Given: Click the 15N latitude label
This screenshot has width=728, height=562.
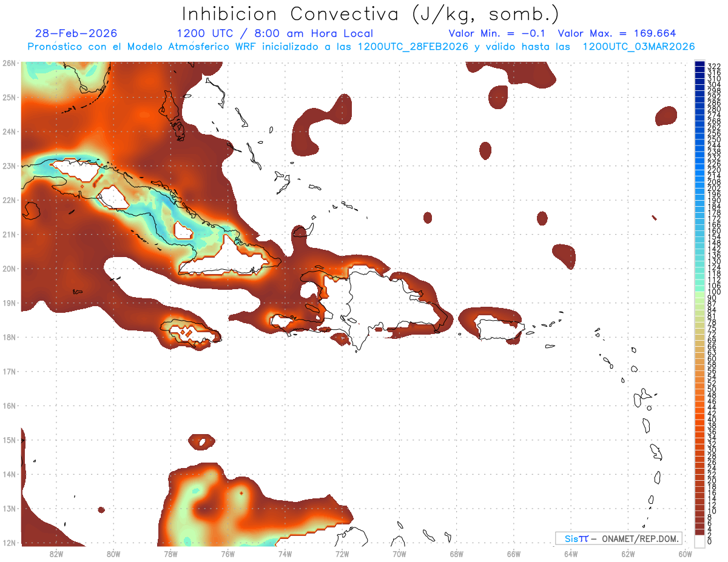Looking at the screenshot, I should (x=9, y=440).
